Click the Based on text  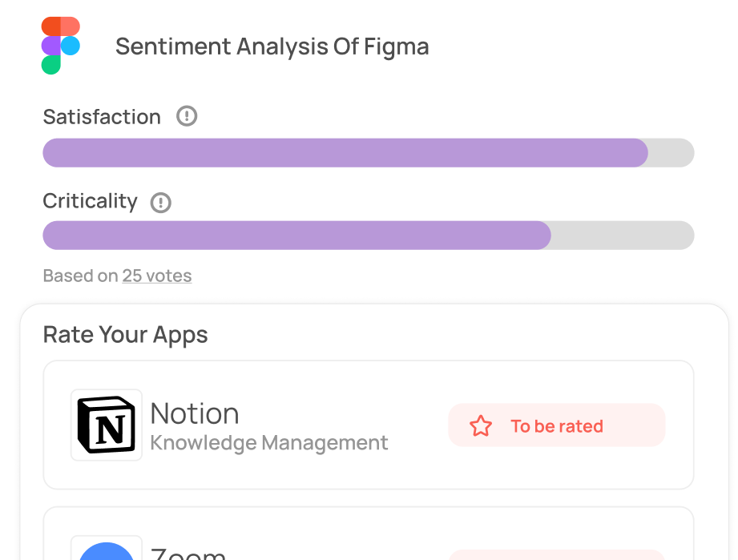(x=80, y=276)
